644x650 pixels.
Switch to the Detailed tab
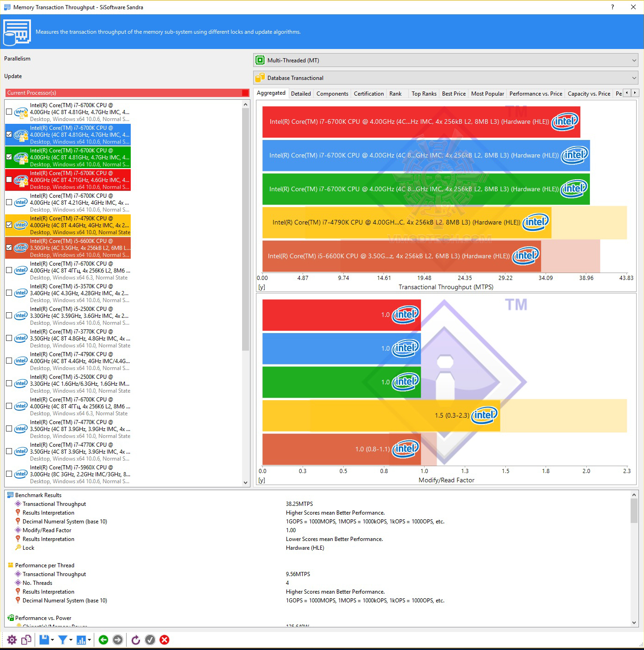tap(301, 93)
